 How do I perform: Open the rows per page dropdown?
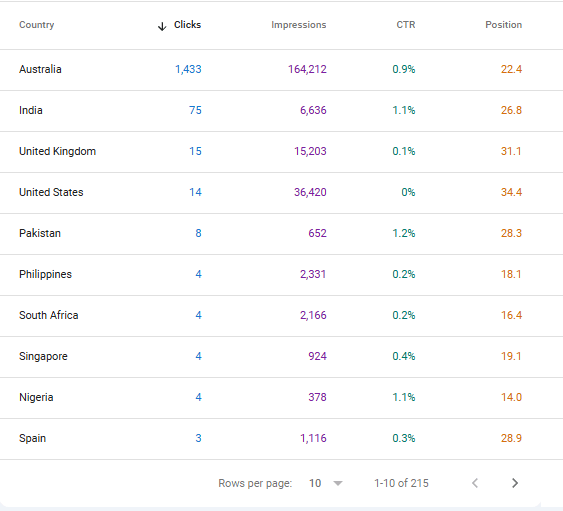click(x=325, y=483)
